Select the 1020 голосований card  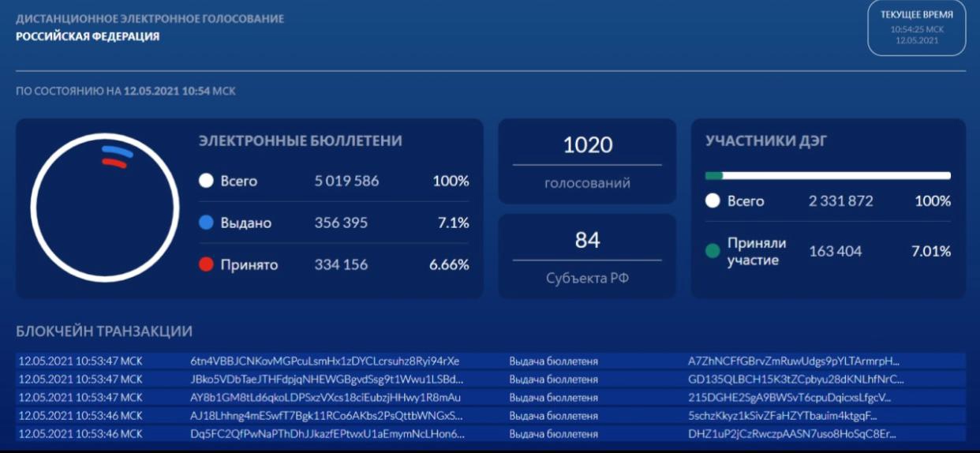(x=587, y=162)
